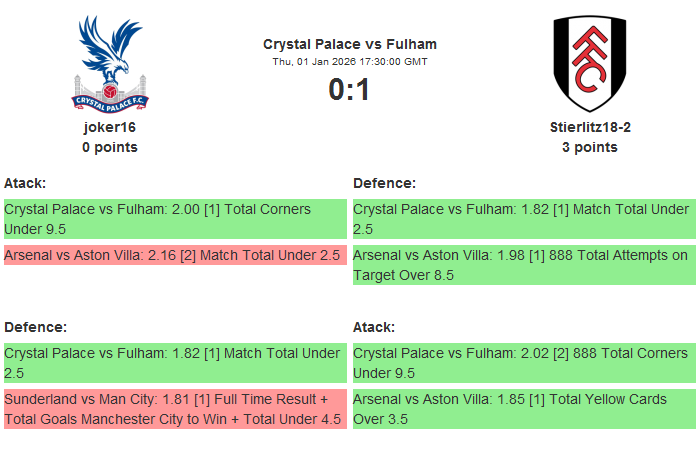Click joker16's Atack section heading
Viewport: 700px width, 460px height.
[25, 183]
